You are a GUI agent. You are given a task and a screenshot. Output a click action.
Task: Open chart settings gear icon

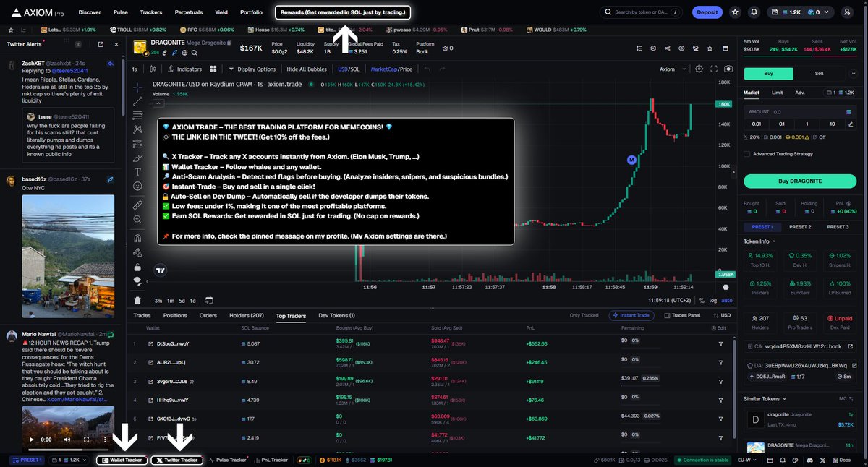(x=699, y=69)
